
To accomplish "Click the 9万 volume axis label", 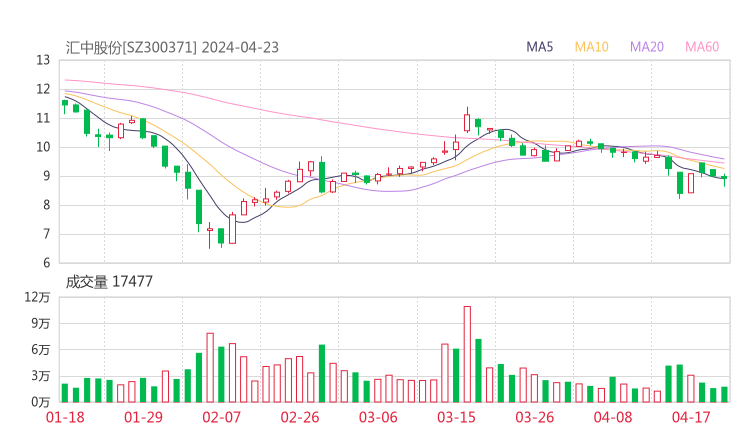I will click(x=41, y=324).
